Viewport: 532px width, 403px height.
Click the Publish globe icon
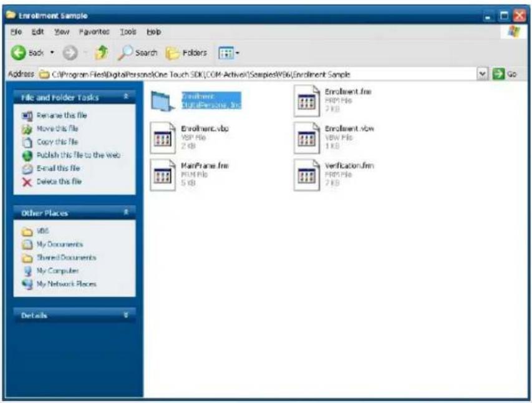[x=27, y=155]
